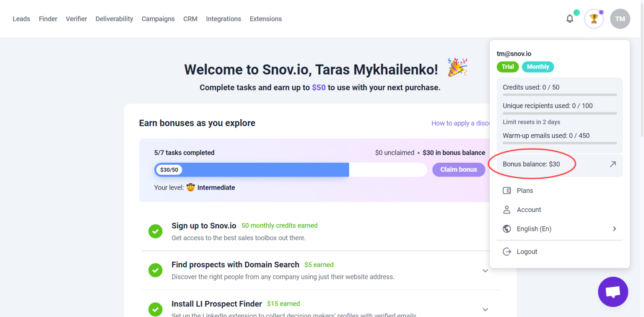The image size is (644, 317).
Task: Expand the Install LI Prospect Finder task
Action: pos(485,309)
